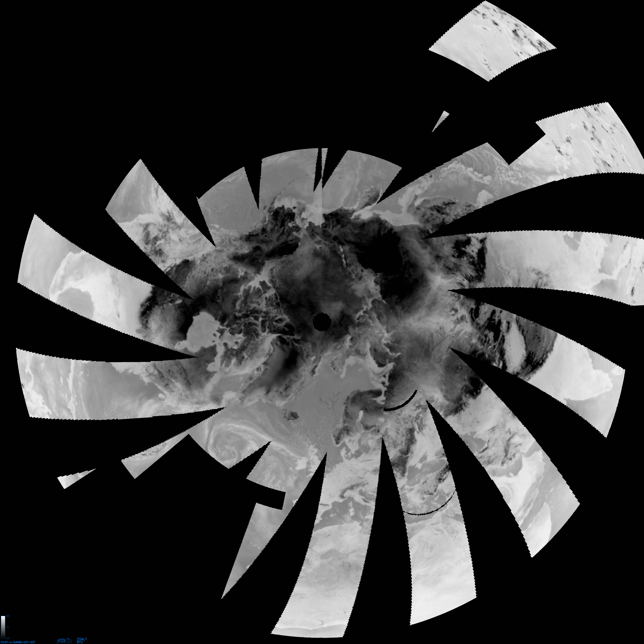Click the 180 minimum value label

click(8, 638)
